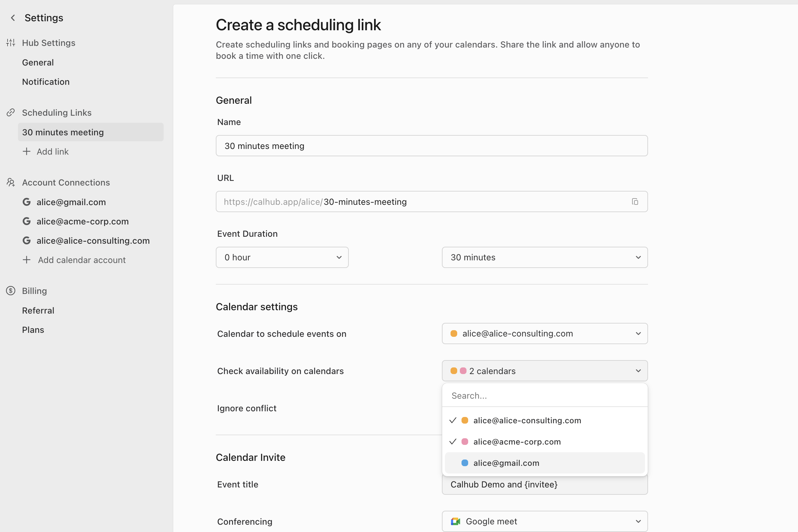Click the Google icon beside alice@gmail.com
The width and height of the screenshot is (798, 532).
(x=27, y=201)
